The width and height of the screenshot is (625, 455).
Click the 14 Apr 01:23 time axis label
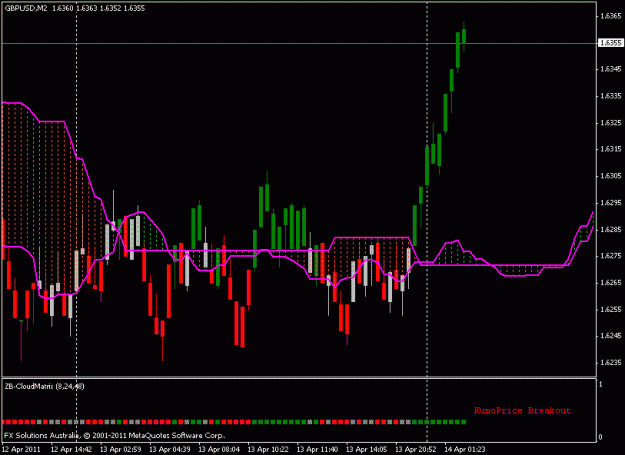(x=465, y=449)
